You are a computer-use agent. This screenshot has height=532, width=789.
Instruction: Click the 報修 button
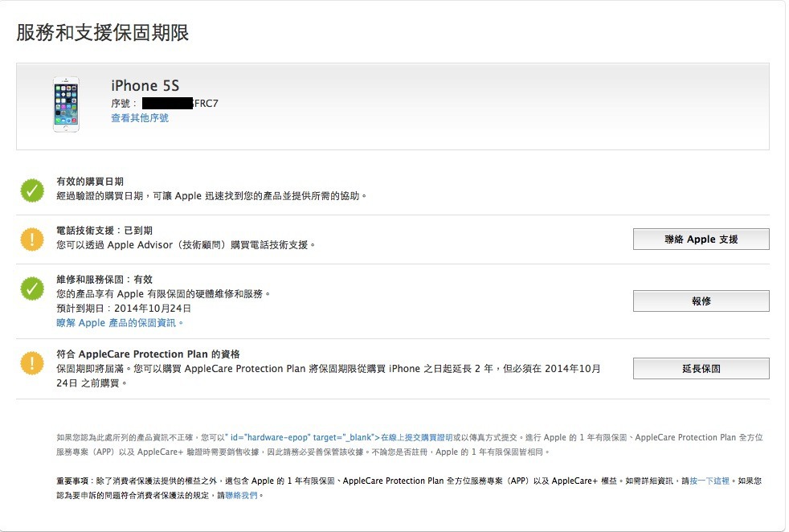pyautogui.click(x=701, y=301)
